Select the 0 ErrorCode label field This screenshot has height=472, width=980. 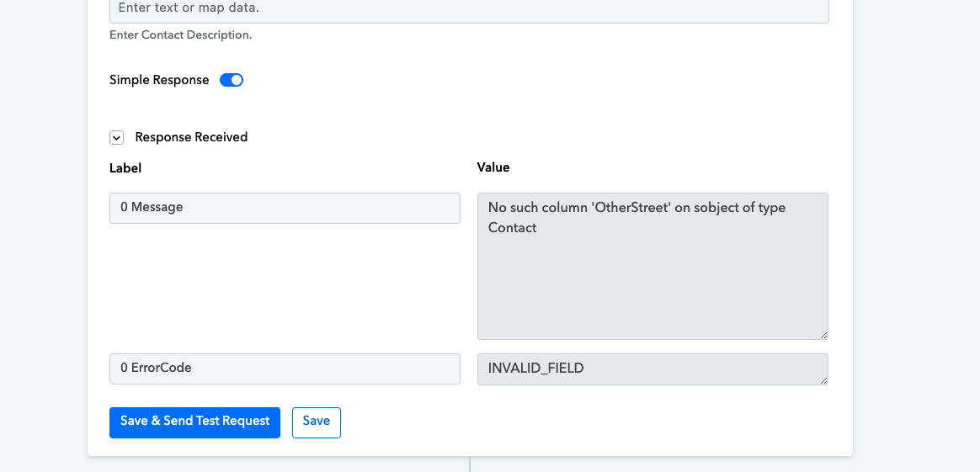(x=285, y=369)
